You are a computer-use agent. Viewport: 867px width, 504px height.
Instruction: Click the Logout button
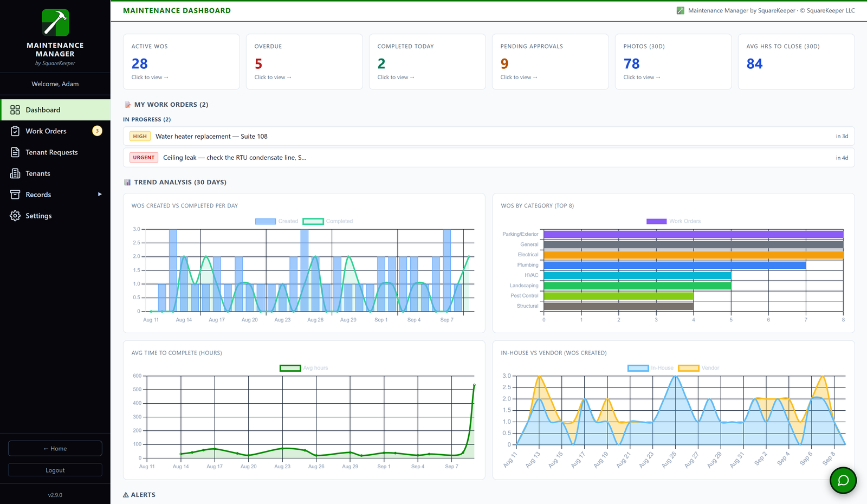point(55,470)
